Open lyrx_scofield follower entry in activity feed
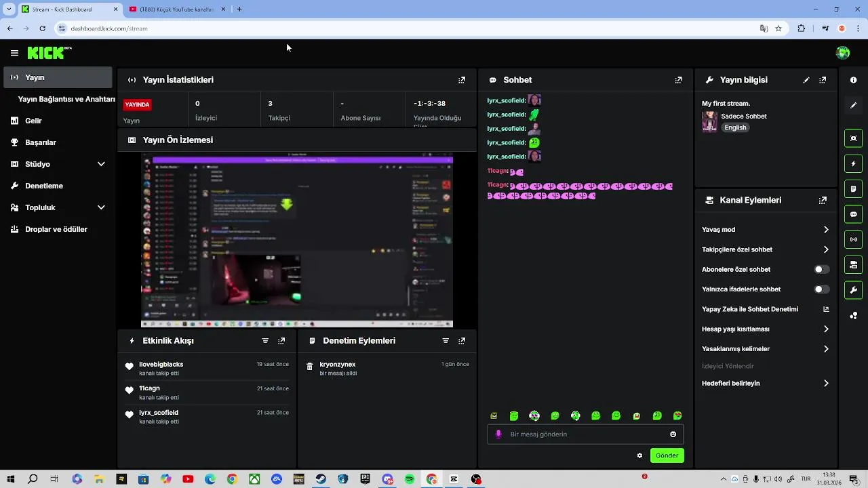Screen dimensions: 868x488 208,417
